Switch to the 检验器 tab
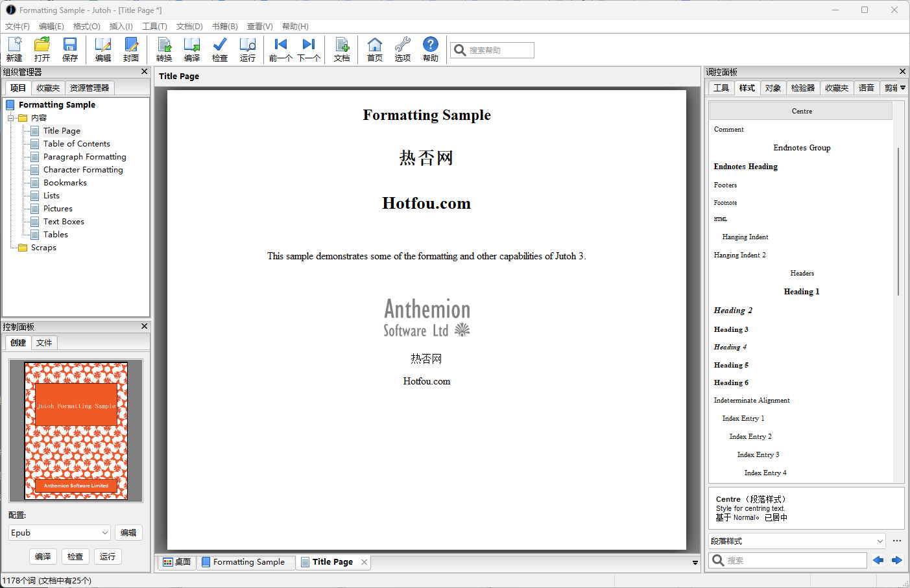The width and height of the screenshot is (910, 588). (803, 88)
